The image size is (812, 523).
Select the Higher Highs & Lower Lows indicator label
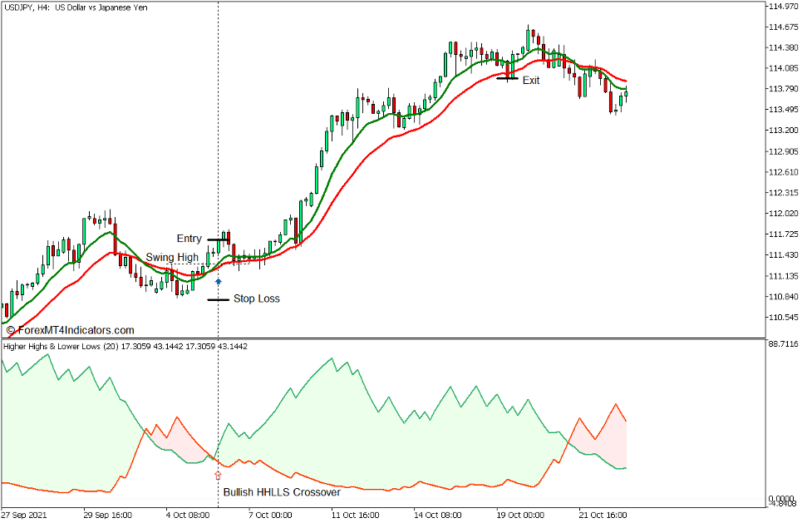click(x=125, y=347)
